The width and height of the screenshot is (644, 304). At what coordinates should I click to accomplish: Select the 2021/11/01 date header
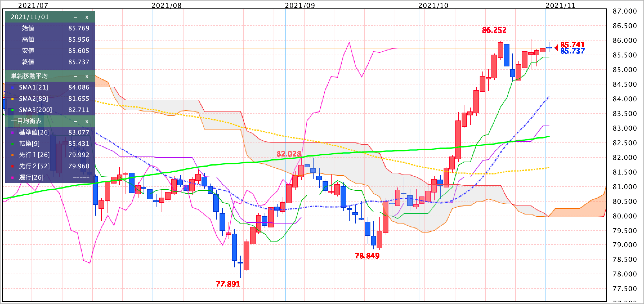click(30, 17)
